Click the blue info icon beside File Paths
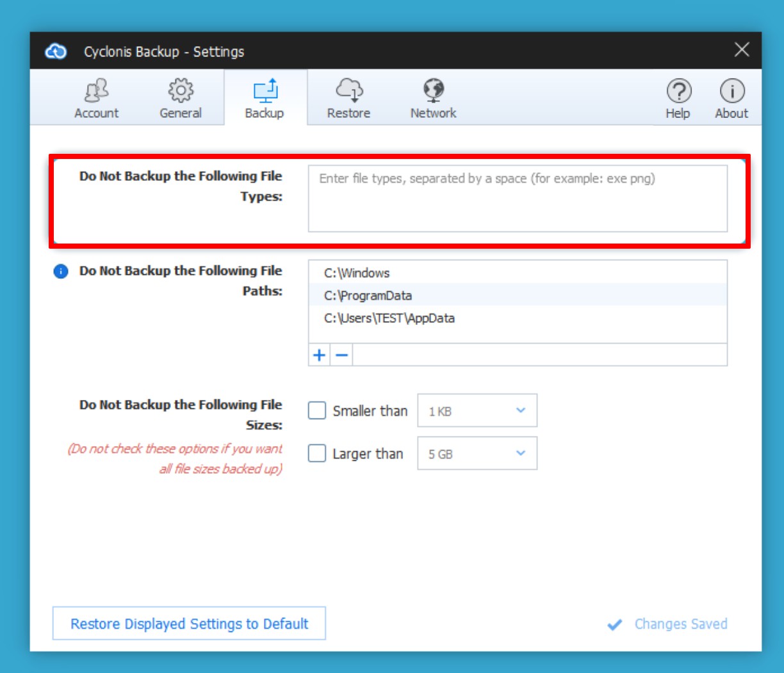 tap(61, 272)
